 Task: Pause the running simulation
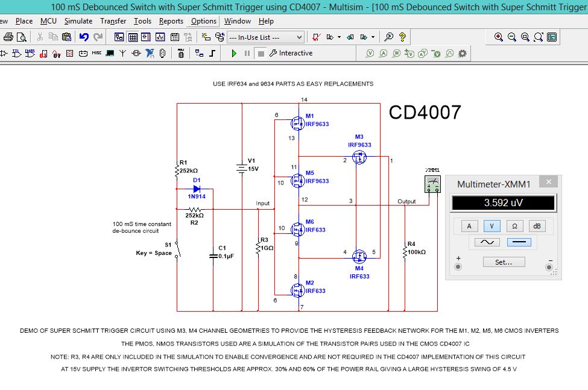[247, 53]
